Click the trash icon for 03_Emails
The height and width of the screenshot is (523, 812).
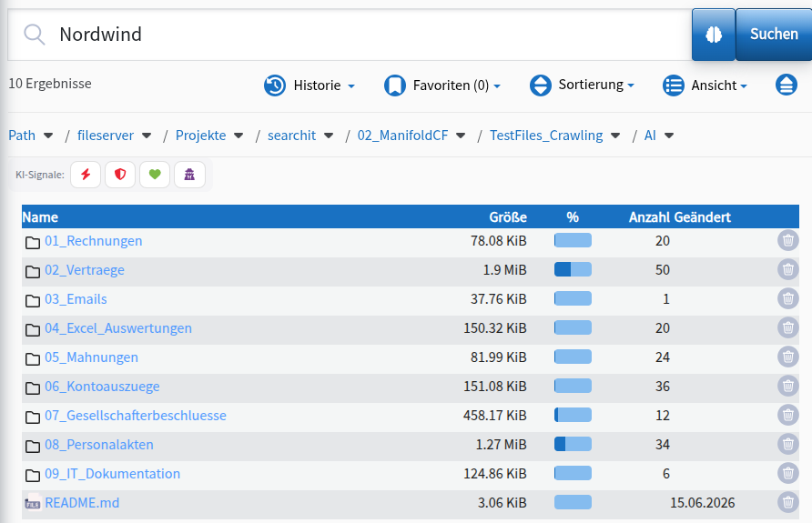click(787, 298)
